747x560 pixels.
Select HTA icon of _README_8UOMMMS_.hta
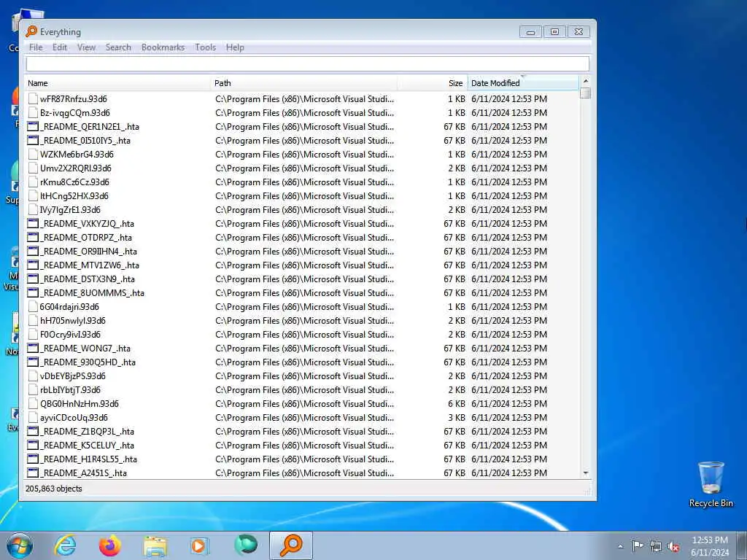click(x=33, y=292)
